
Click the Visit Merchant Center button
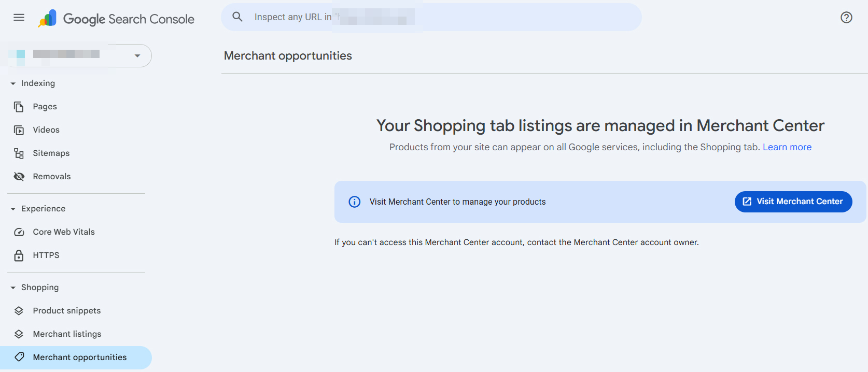(x=793, y=202)
